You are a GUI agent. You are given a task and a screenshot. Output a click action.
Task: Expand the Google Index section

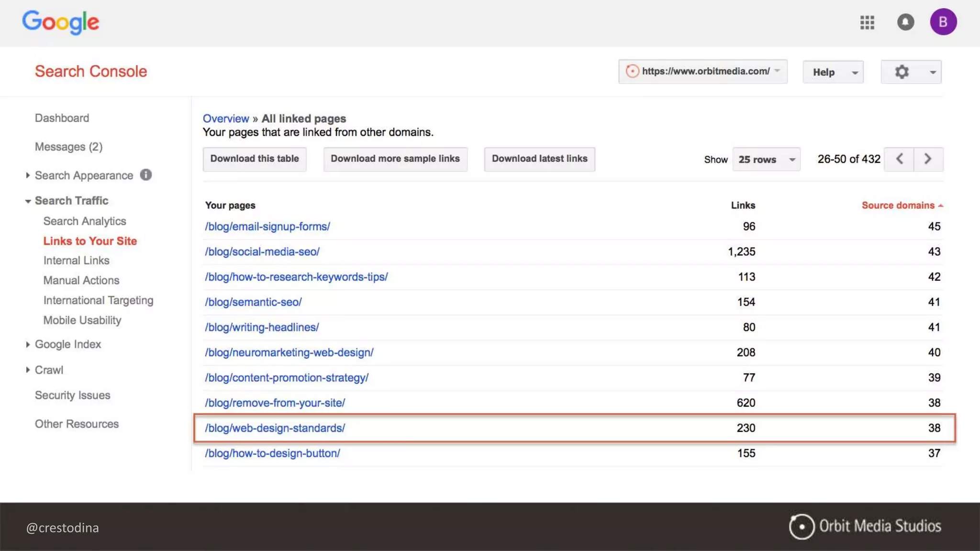(67, 344)
